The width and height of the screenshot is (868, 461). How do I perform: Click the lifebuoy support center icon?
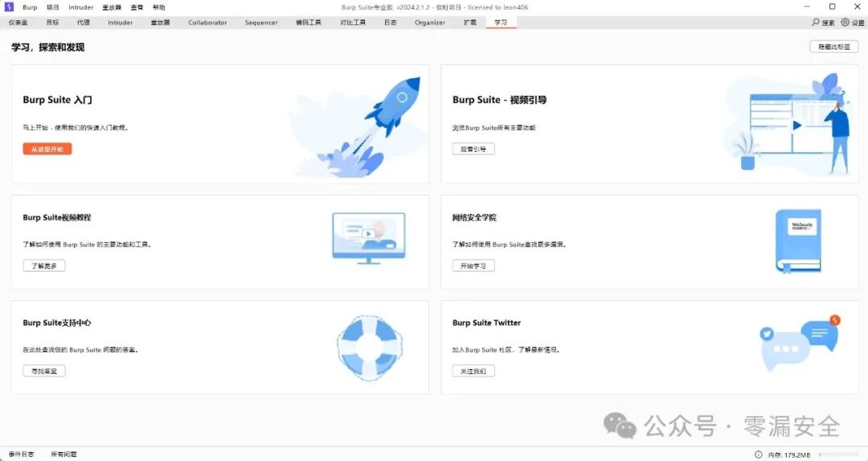[x=370, y=348]
